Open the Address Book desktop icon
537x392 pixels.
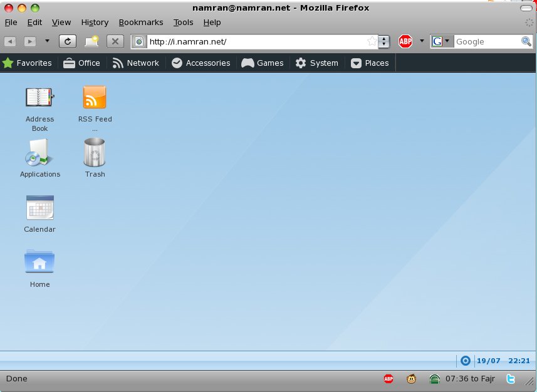39,98
